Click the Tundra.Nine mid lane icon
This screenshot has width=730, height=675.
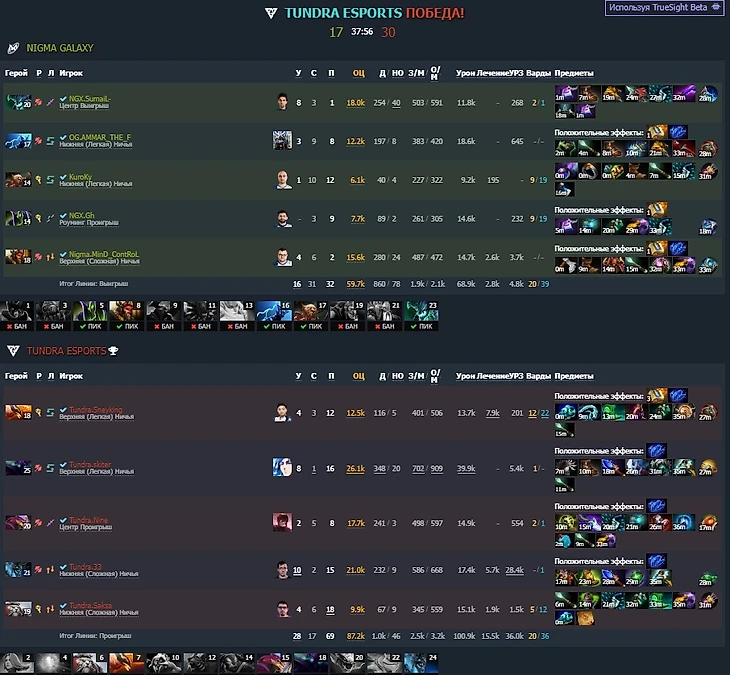(50, 523)
